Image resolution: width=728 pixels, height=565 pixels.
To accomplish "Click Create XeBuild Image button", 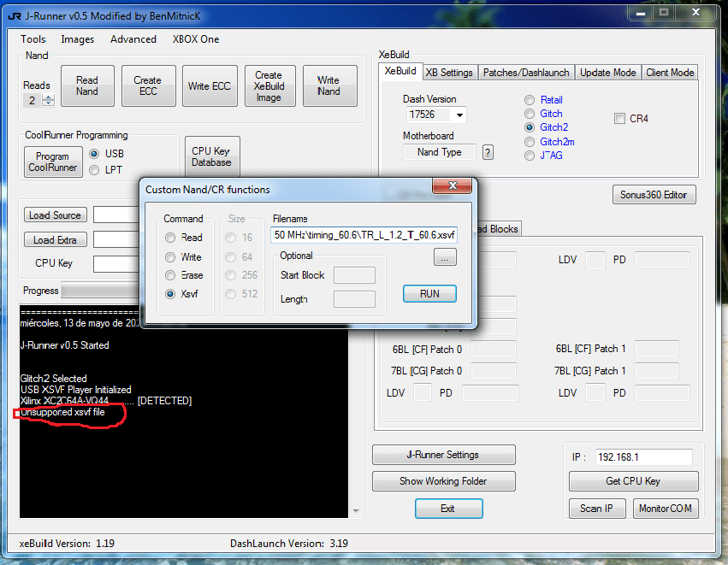I will pos(269,85).
